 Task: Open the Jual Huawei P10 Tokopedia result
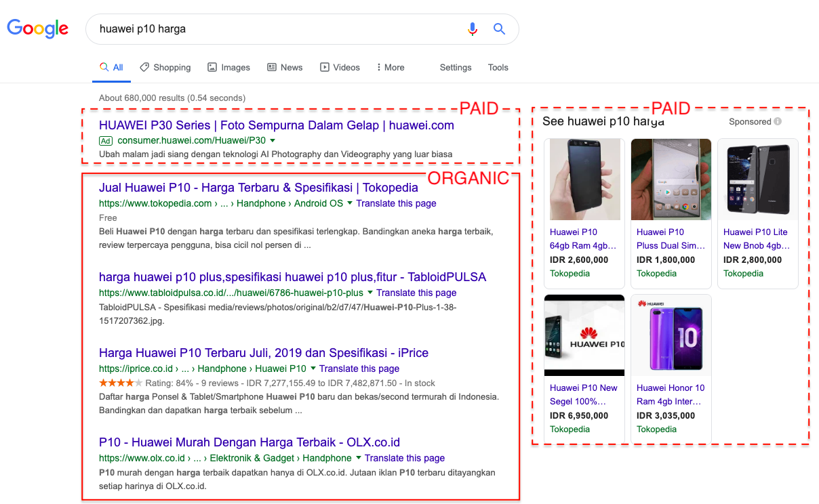point(258,188)
